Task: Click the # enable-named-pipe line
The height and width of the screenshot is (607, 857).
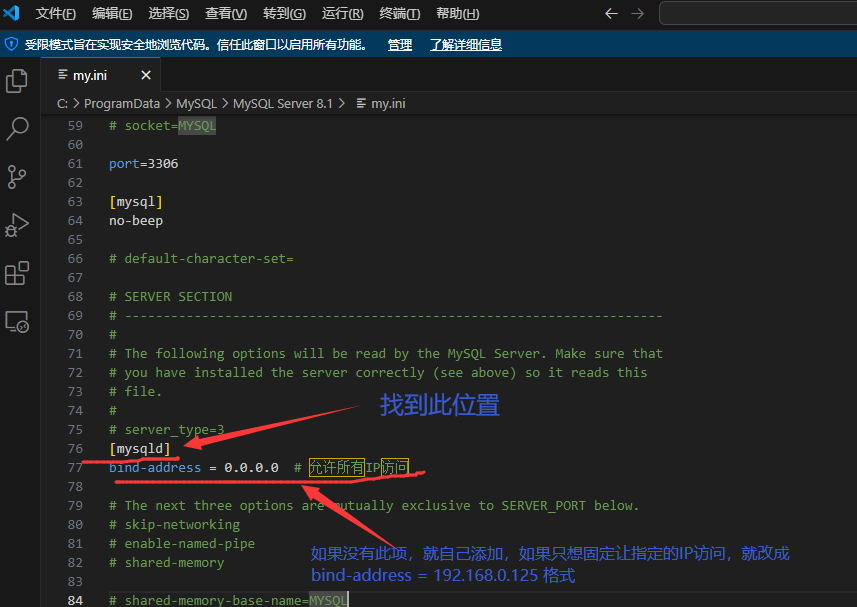Action: [x=182, y=544]
